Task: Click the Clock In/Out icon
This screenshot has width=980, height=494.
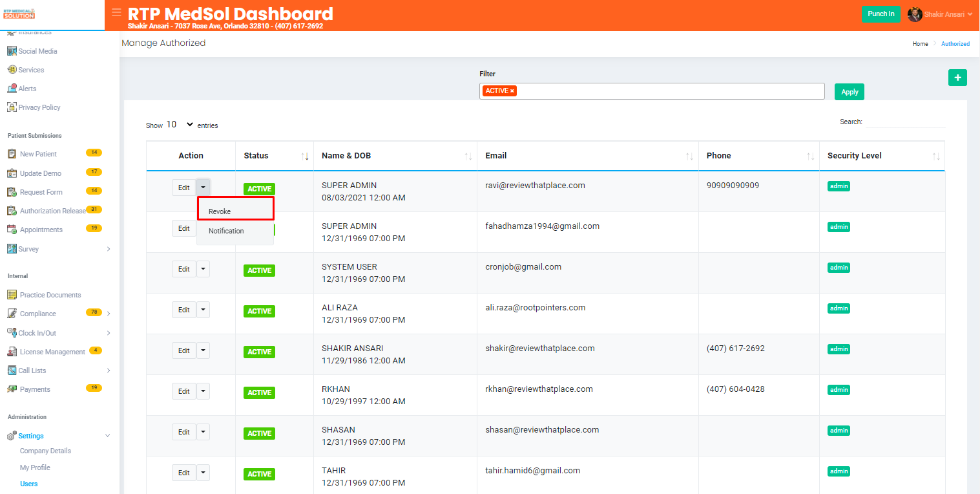Action: pyautogui.click(x=12, y=332)
